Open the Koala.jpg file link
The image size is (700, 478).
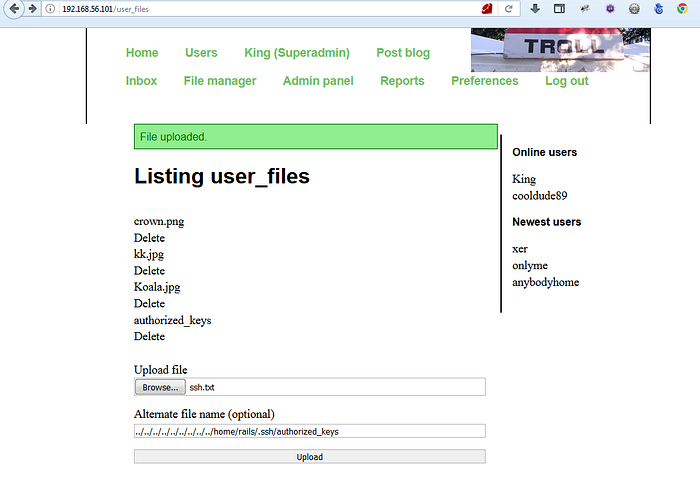(157, 287)
